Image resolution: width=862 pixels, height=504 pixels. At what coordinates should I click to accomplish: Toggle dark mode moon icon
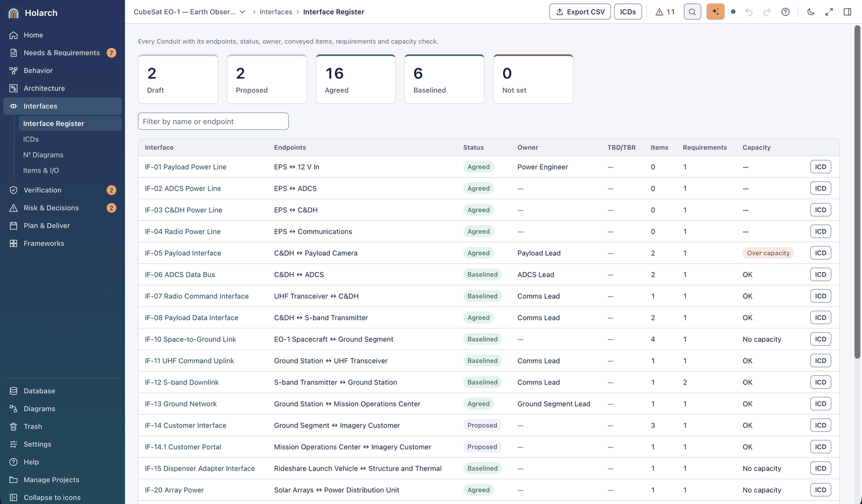click(811, 12)
